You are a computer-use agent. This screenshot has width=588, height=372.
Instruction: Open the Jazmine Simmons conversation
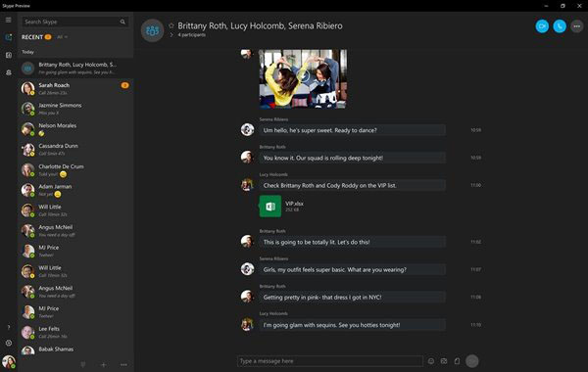click(x=75, y=109)
